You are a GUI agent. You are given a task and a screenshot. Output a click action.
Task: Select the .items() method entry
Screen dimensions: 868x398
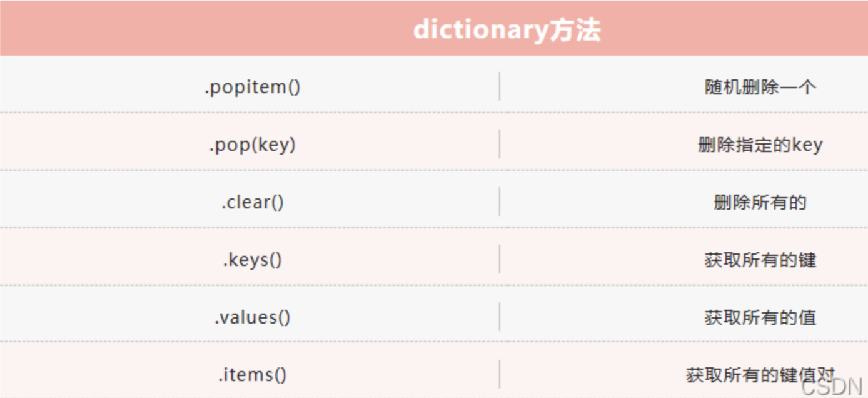[252, 375]
